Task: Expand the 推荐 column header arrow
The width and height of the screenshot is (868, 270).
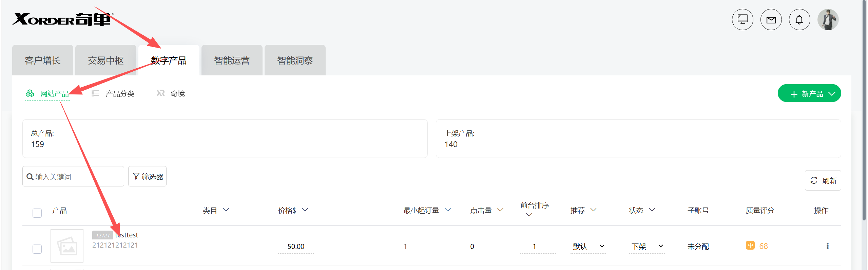Action: pyautogui.click(x=593, y=210)
